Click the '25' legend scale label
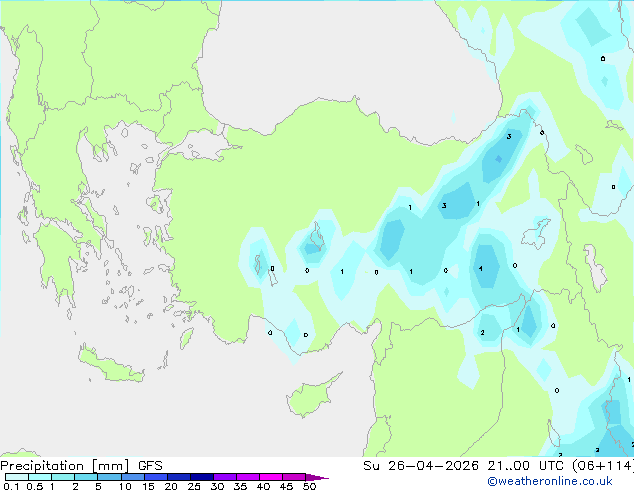Screen dimensions: 634x490 (x=194, y=486)
